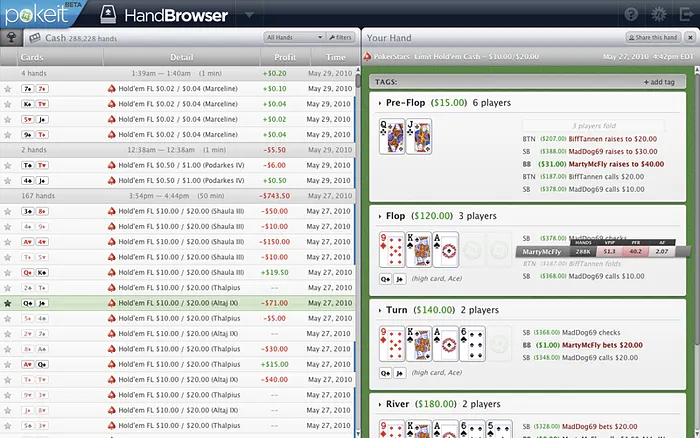Click the King of spades flop card
The image size is (700, 438).
419,250
